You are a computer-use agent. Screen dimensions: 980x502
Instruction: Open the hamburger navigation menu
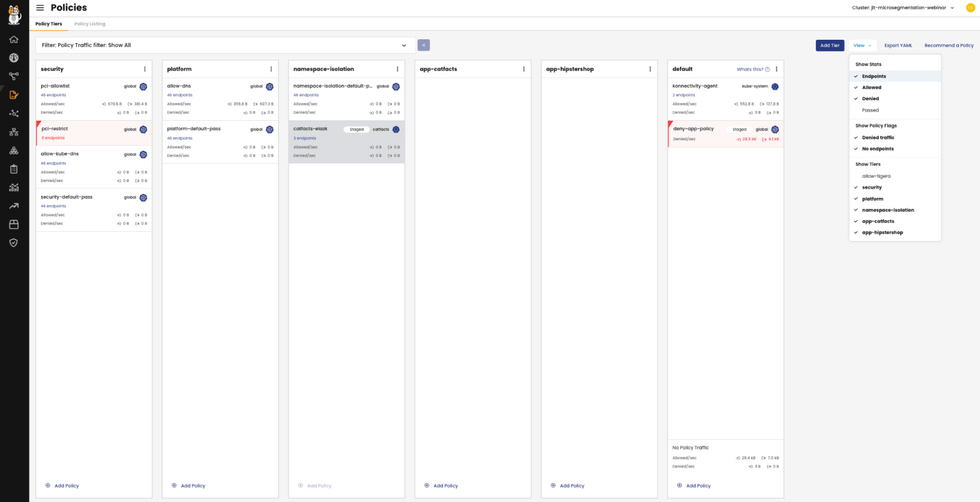click(x=40, y=8)
